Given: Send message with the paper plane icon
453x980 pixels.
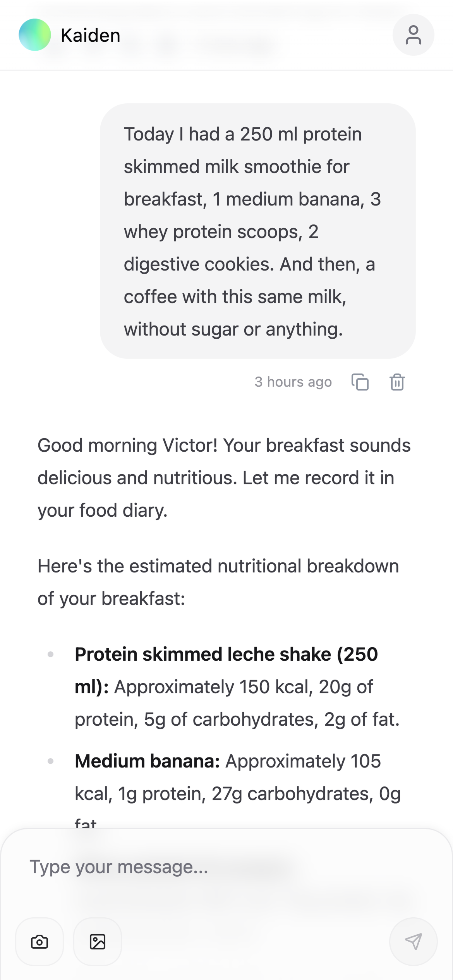Looking at the screenshot, I should [413, 941].
